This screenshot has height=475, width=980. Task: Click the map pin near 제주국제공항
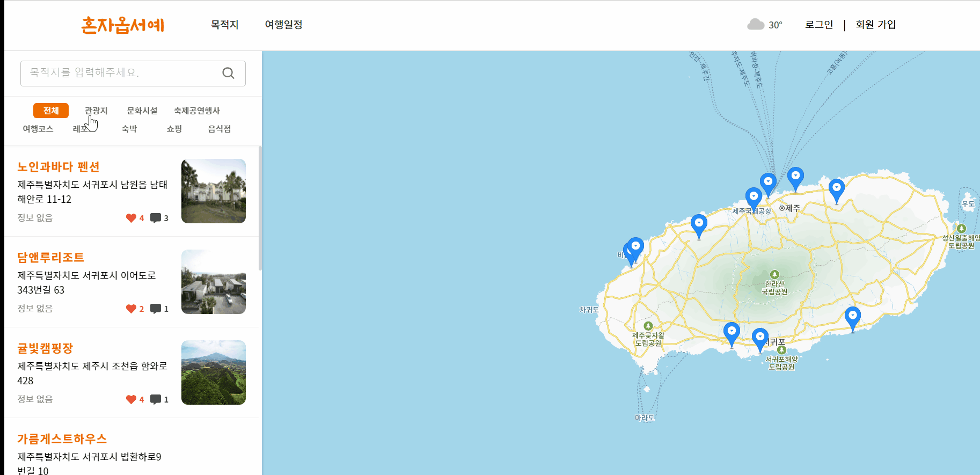pyautogui.click(x=754, y=200)
